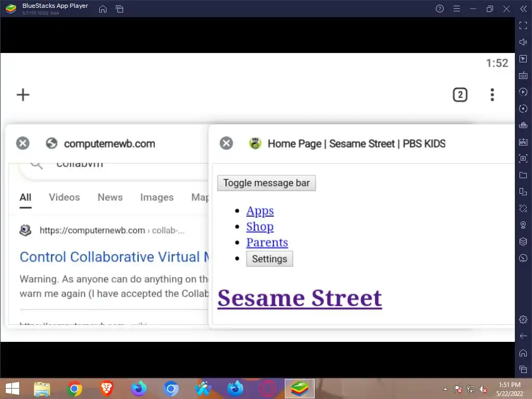Tap the tab counter showing 2
Screen dimensions: 532x399
pyautogui.click(x=460, y=95)
